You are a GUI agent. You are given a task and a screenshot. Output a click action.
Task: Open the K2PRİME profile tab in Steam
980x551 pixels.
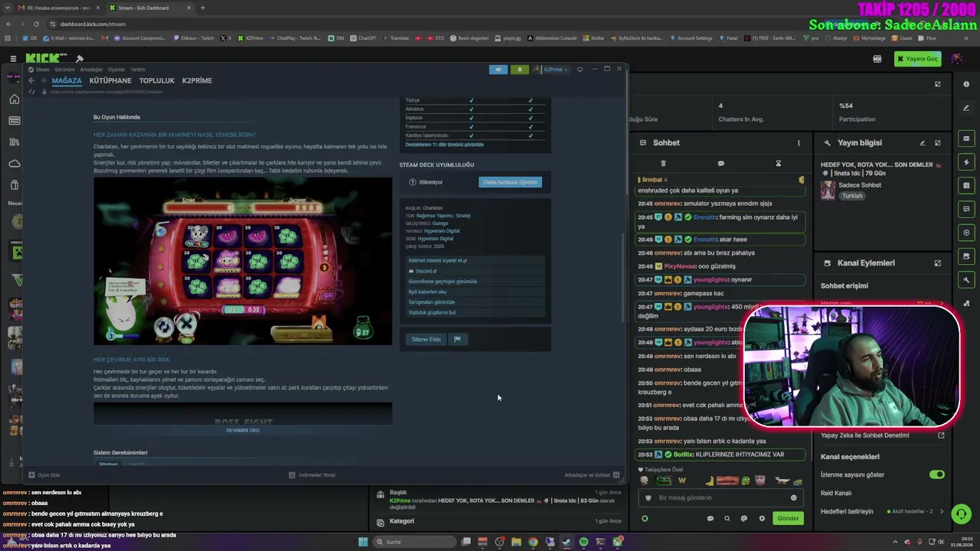click(197, 80)
